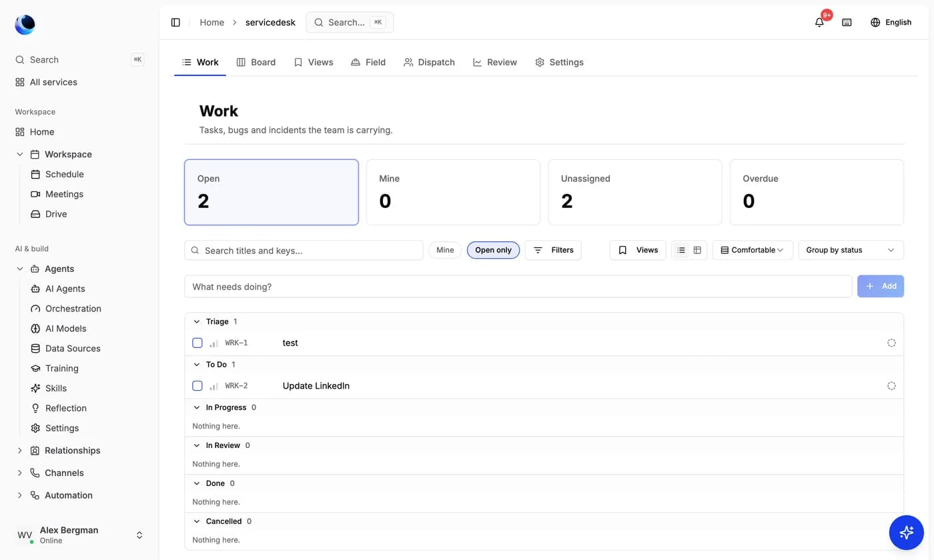Select the Mine summary card
934x560 pixels.
pos(453,192)
